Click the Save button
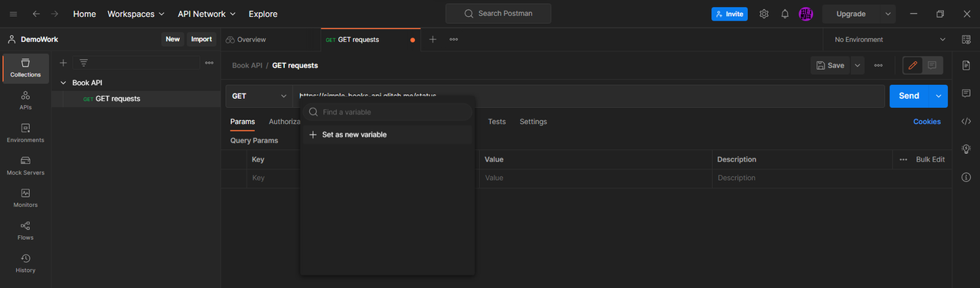The image size is (980, 288). click(x=831, y=65)
